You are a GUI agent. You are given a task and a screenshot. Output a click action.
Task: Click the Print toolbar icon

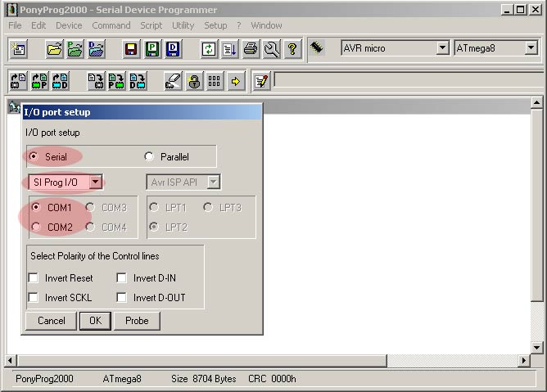(x=251, y=49)
